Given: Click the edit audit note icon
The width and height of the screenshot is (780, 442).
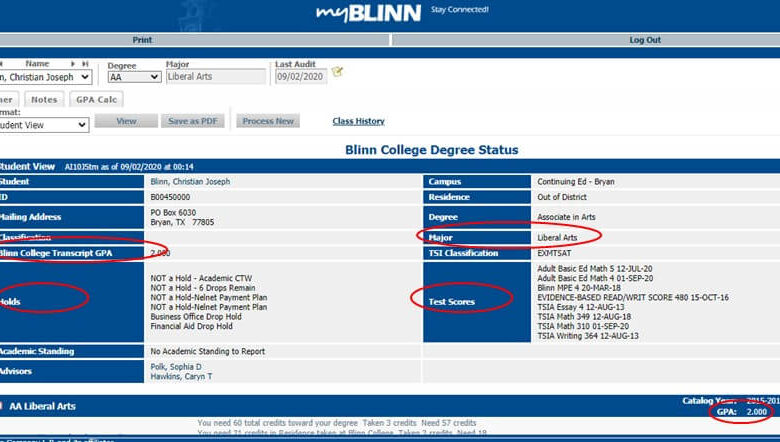Looking at the screenshot, I should 337,72.
